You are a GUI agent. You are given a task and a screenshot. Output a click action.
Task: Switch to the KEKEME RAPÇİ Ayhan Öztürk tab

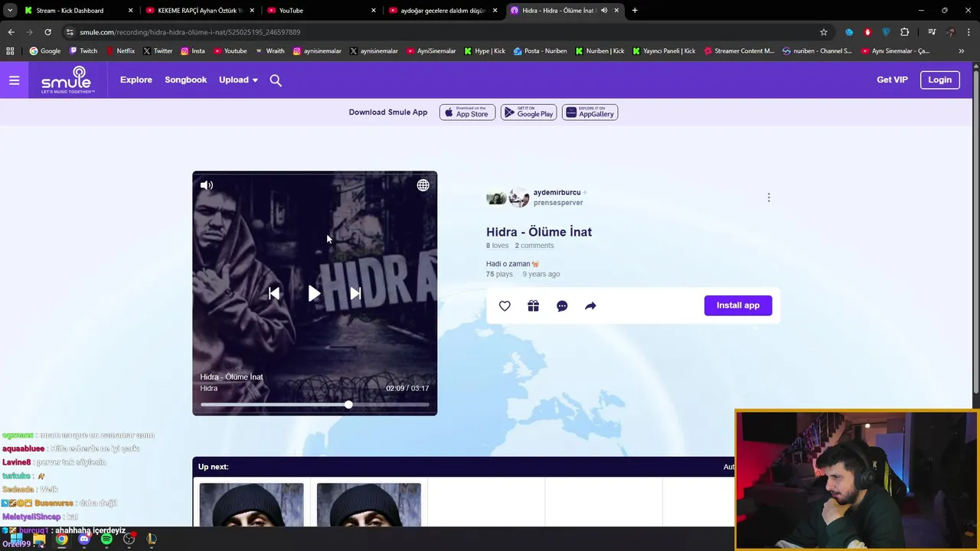click(x=201, y=11)
